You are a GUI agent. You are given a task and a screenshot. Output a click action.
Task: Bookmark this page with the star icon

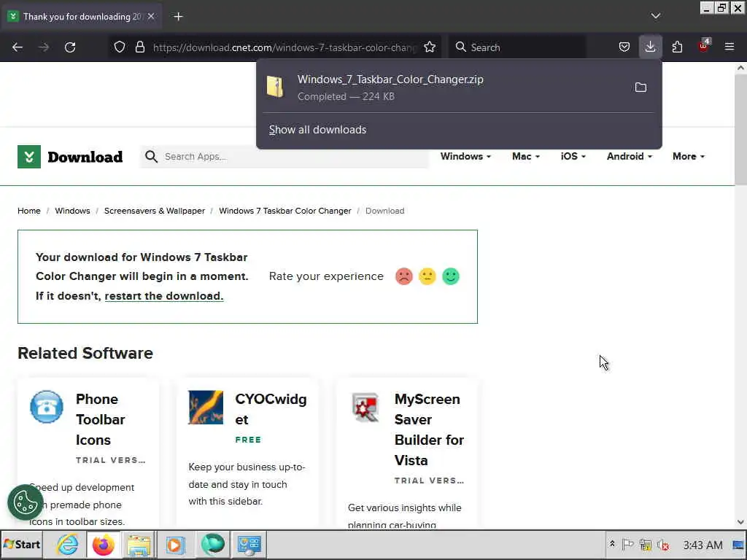pyautogui.click(x=430, y=47)
